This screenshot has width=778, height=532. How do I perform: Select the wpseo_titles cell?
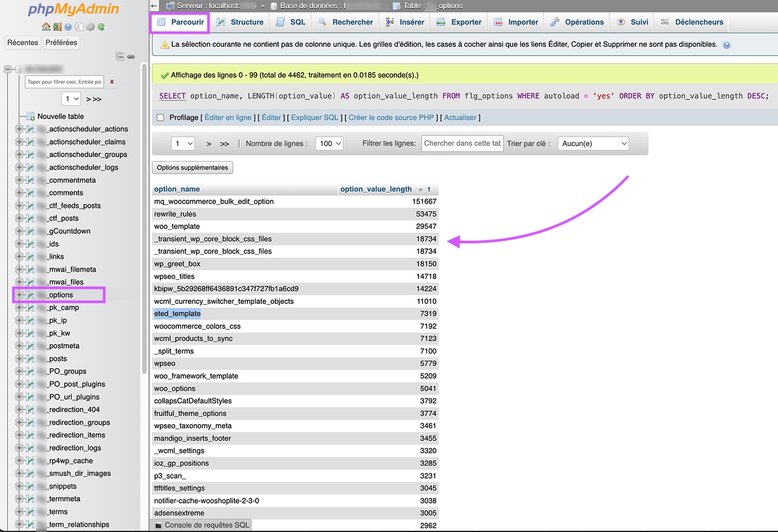(245, 276)
